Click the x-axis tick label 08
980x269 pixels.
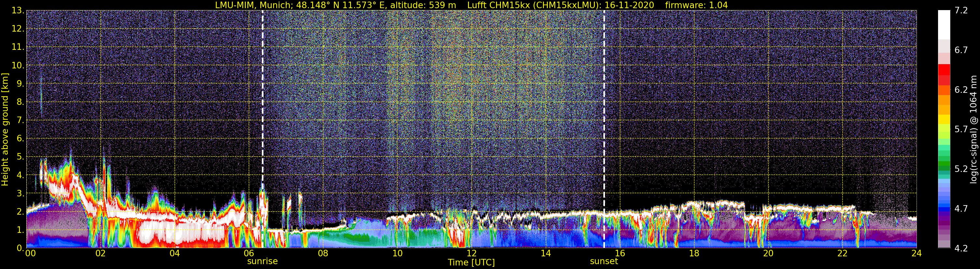pos(323,254)
